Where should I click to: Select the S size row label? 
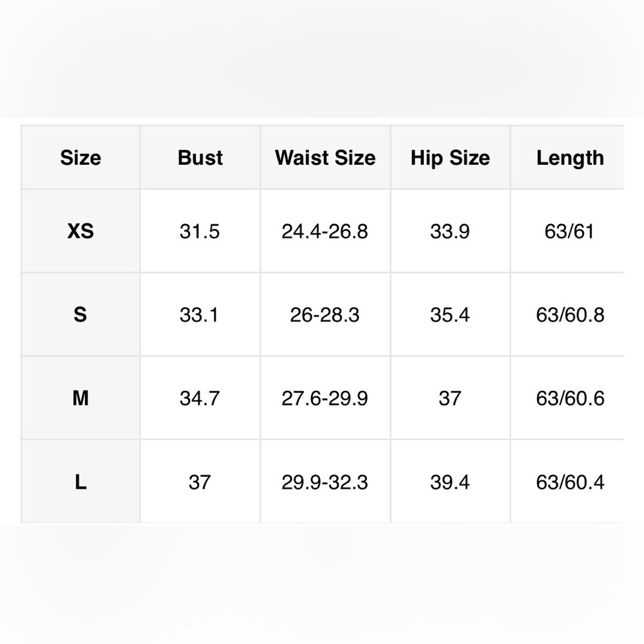[80, 315]
